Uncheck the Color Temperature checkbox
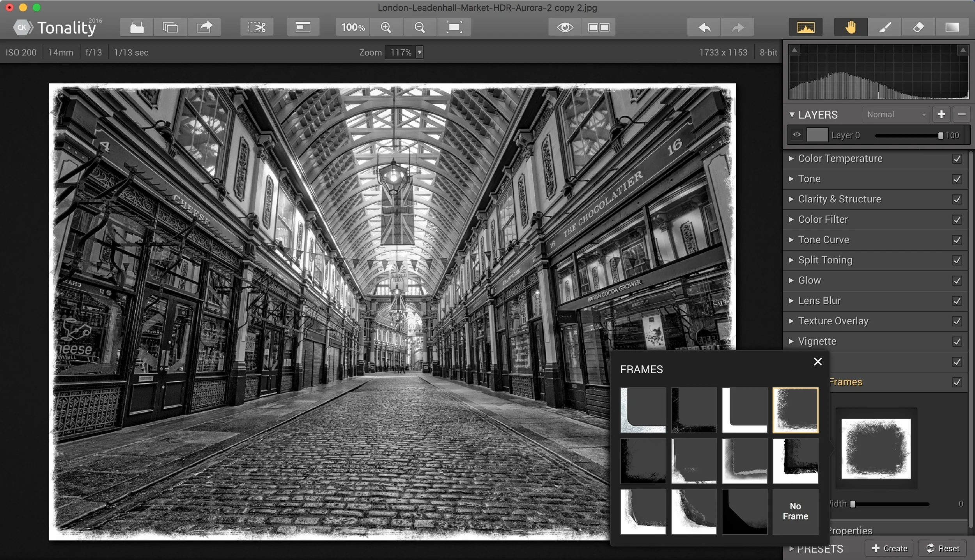This screenshot has height=560, width=975. (957, 159)
